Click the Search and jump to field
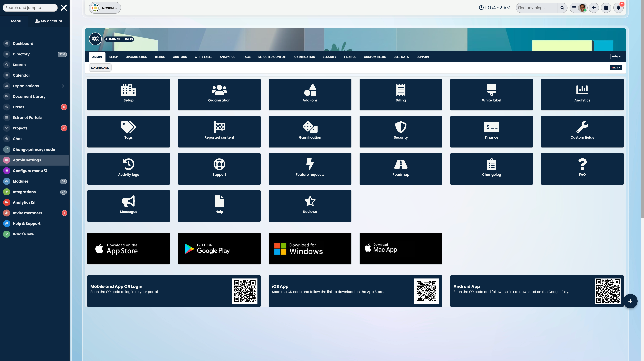Viewport: 644px width, 361px height. pyautogui.click(x=30, y=7)
